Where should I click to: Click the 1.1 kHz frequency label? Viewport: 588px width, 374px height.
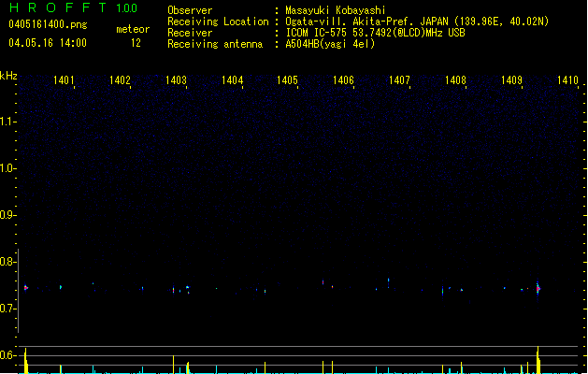[7, 122]
